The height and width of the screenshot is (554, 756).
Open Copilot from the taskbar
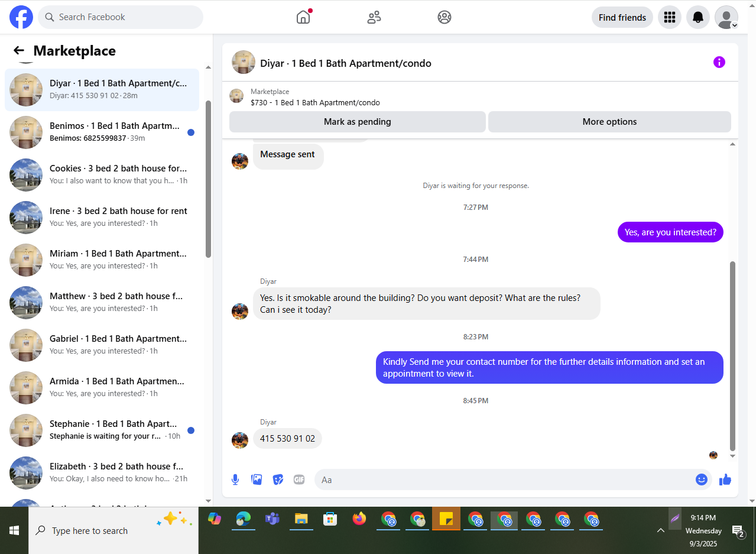pos(215,519)
